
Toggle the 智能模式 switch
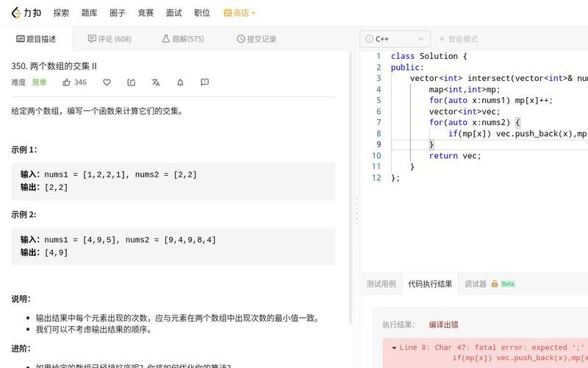pyautogui.click(x=459, y=39)
